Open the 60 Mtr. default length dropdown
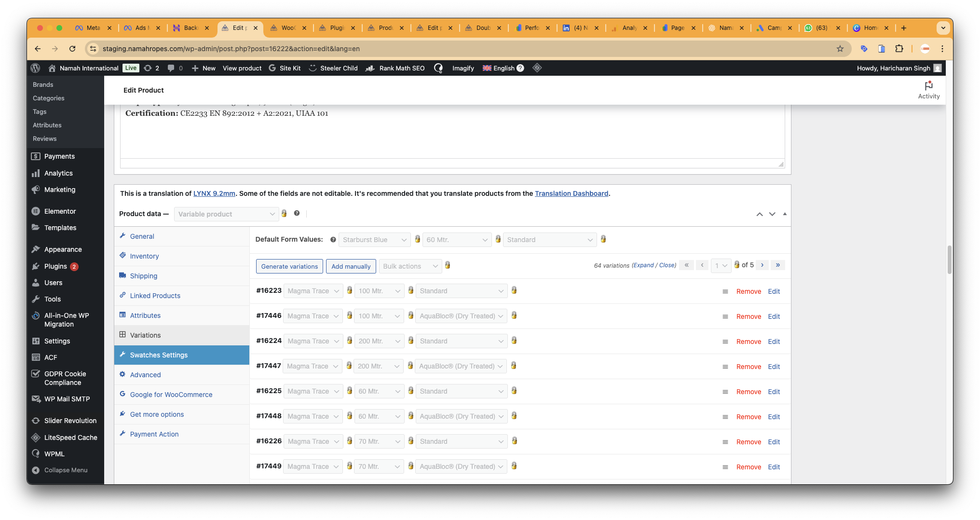Viewport: 980px width, 520px height. tap(457, 240)
